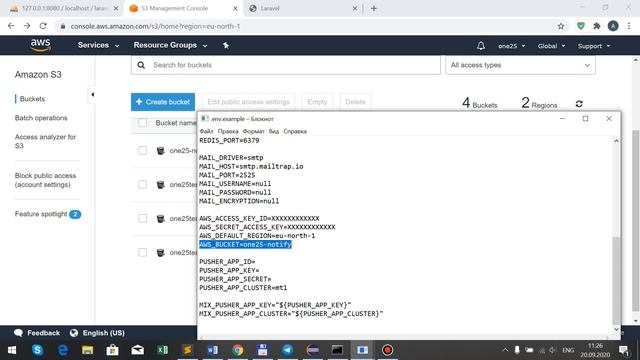Viewport: 640px width, 360px height.
Task: Show hidden system tray icons with the chevron
Action: click(x=505, y=350)
